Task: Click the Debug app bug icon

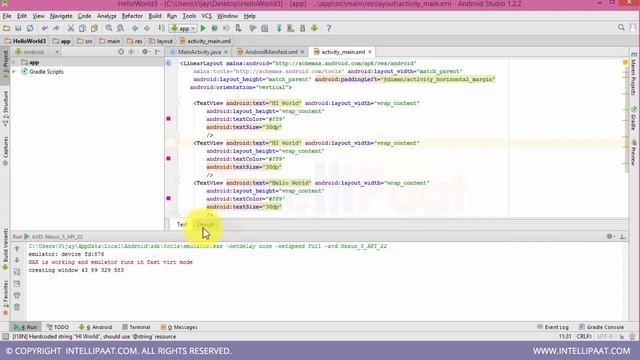Action: [x=214, y=28]
